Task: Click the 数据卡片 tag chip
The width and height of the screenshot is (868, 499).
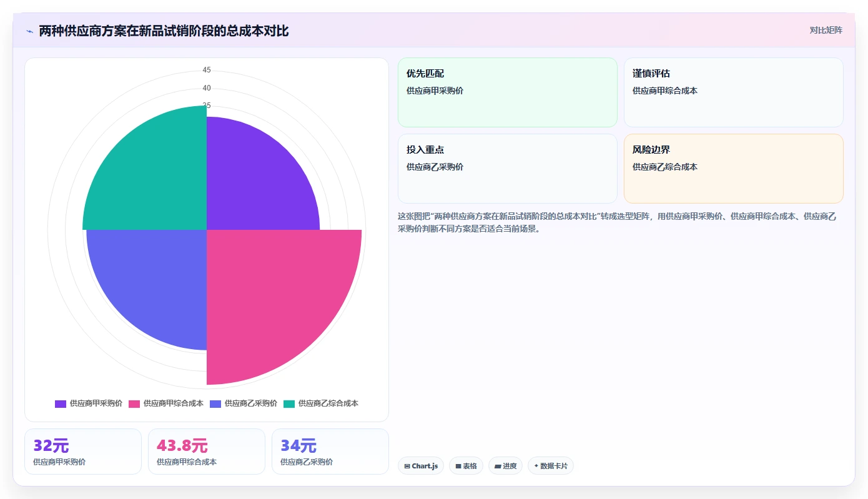Action: [x=551, y=466]
